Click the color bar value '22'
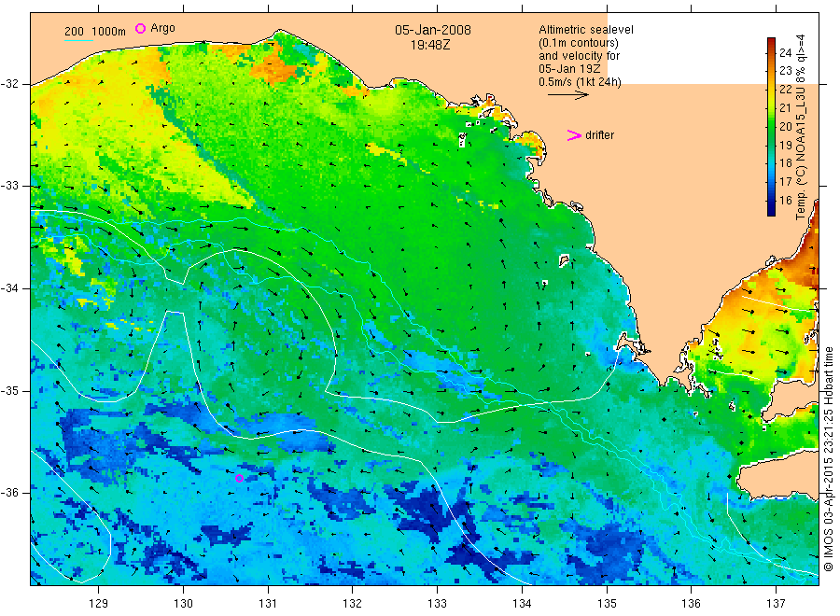 (x=785, y=89)
